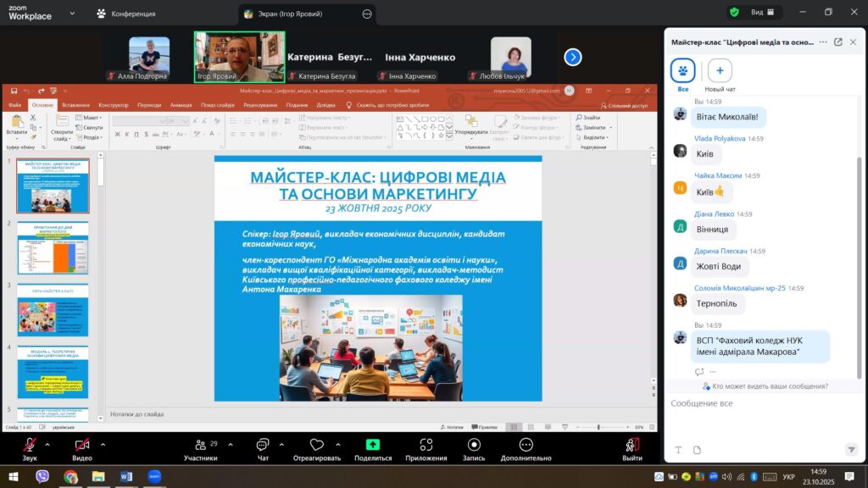The image size is (868, 488).
Task: Click the Выйти leave meeting button
Action: 632,446
